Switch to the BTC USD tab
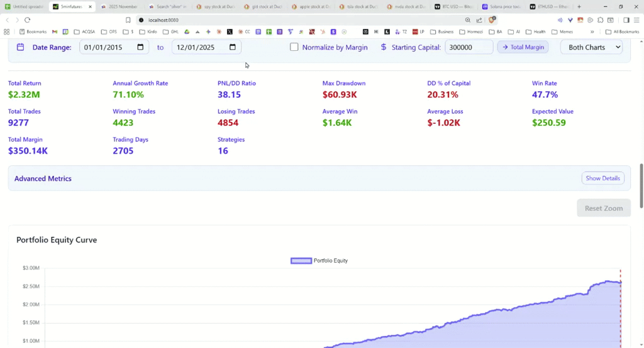 coord(454,6)
